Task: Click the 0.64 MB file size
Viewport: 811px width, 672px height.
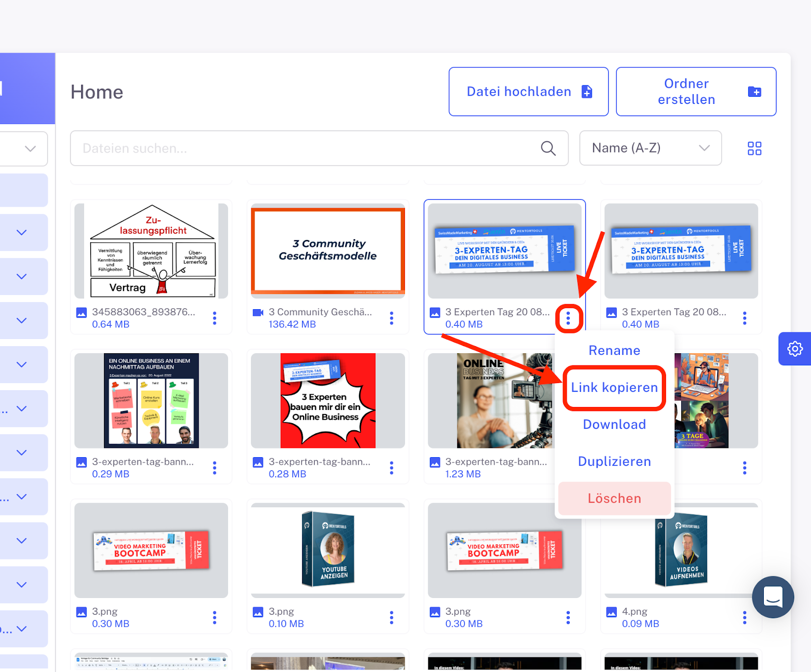Action: [110, 324]
